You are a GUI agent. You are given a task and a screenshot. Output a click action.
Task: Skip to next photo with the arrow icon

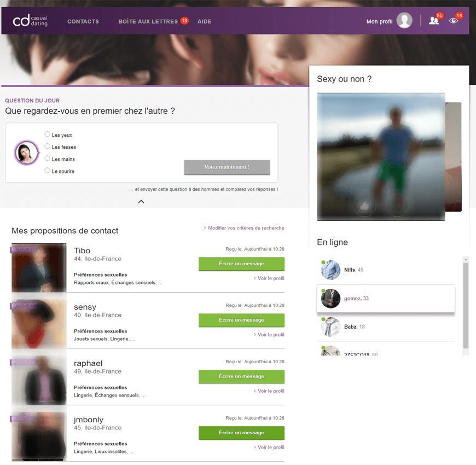pos(396,206)
